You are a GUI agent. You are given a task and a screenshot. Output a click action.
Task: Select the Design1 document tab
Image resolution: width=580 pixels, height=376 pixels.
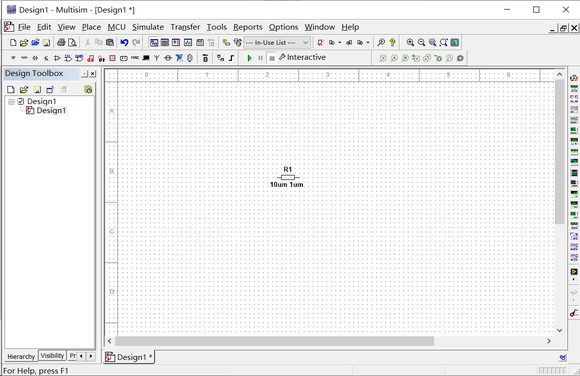[129, 357]
